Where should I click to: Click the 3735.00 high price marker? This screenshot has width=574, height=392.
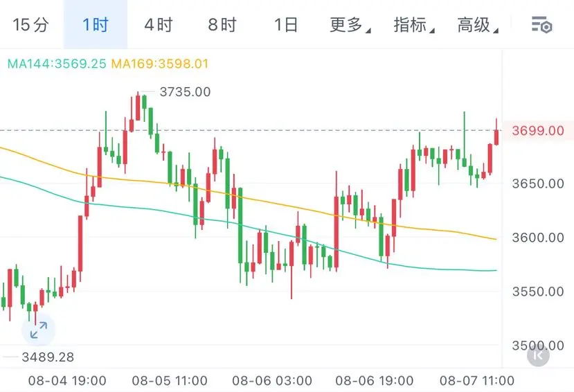pos(186,92)
